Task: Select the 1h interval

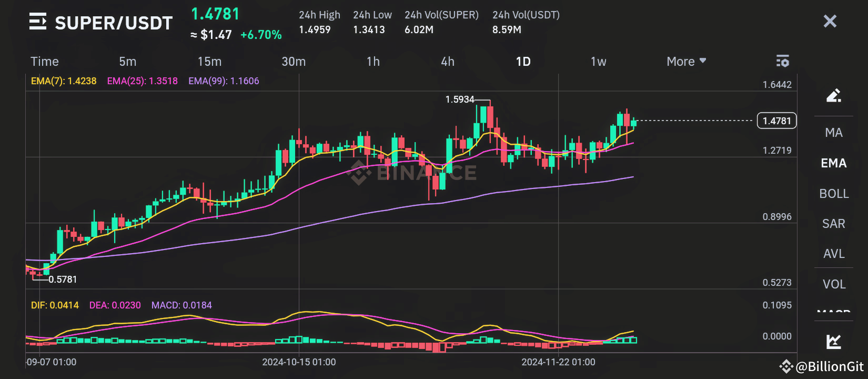Action: click(373, 62)
